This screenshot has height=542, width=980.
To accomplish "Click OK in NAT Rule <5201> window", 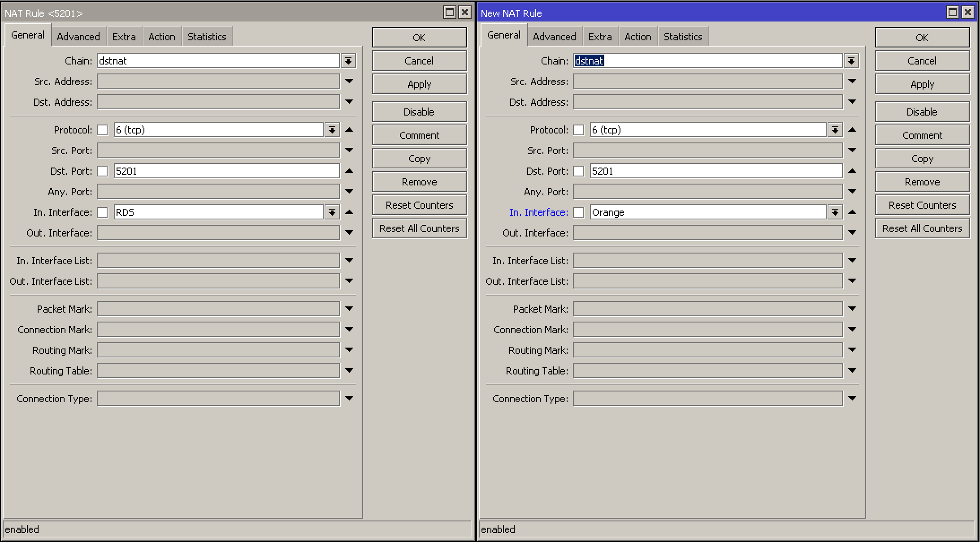I will tap(419, 38).
